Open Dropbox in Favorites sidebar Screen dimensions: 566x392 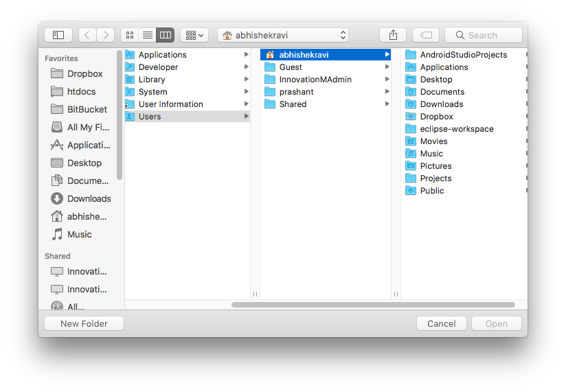point(84,73)
